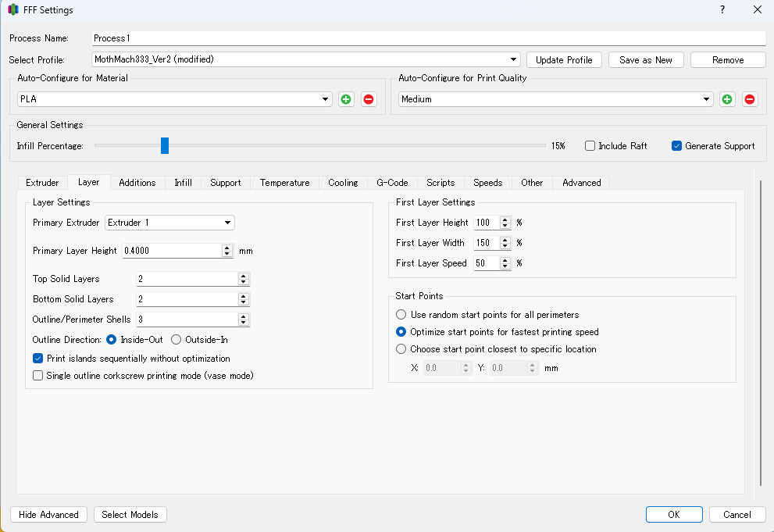
Task: Click the Bottom Solid Layers value field
Action: (x=187, y=299)
